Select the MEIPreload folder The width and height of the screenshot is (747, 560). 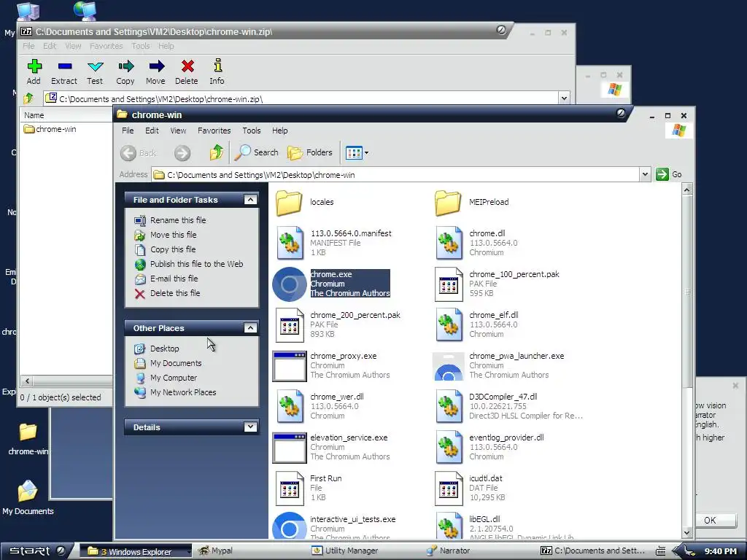point(472,203)
